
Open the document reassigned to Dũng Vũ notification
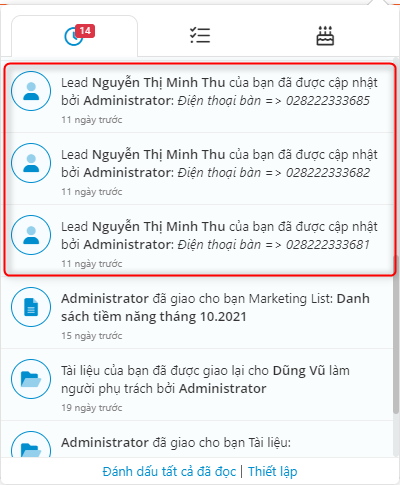[197, 385]
